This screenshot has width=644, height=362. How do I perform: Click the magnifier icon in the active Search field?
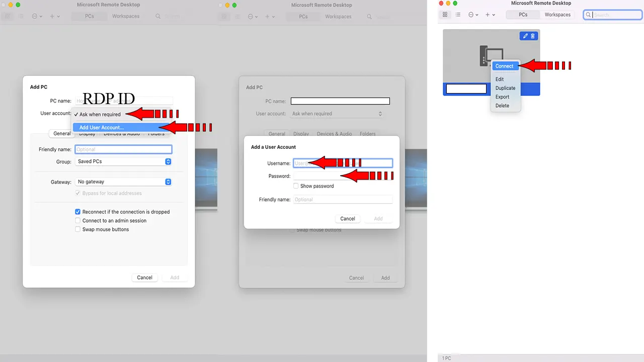pos(588,15)
